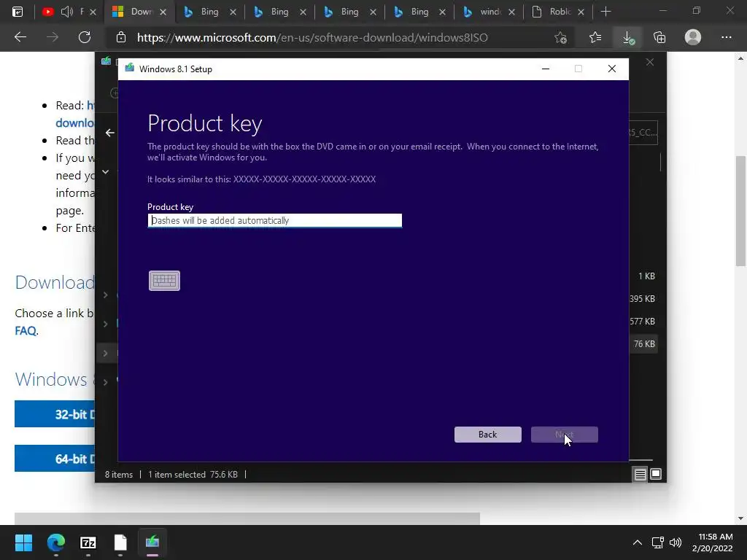Refresh the current browser page
Image resolution: width=747 pixels, height=560 pixels.
pyautogui.click(x=85, y=37)
